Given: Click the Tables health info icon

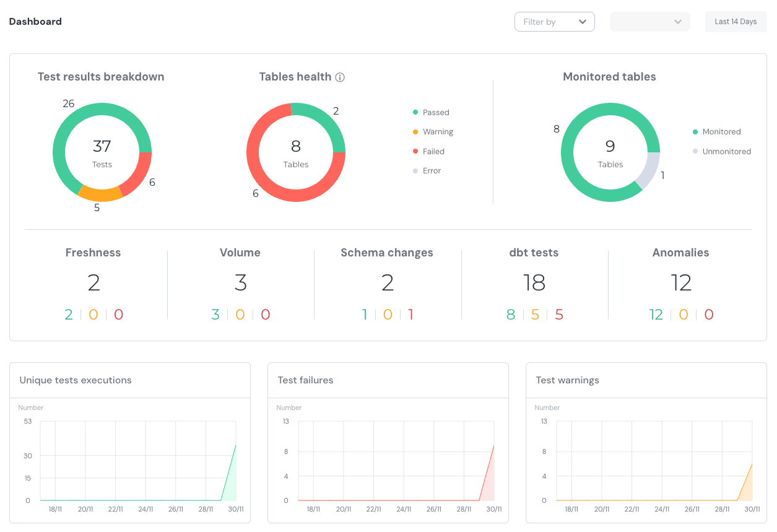Looking at the screenshot, I should 340,77.
